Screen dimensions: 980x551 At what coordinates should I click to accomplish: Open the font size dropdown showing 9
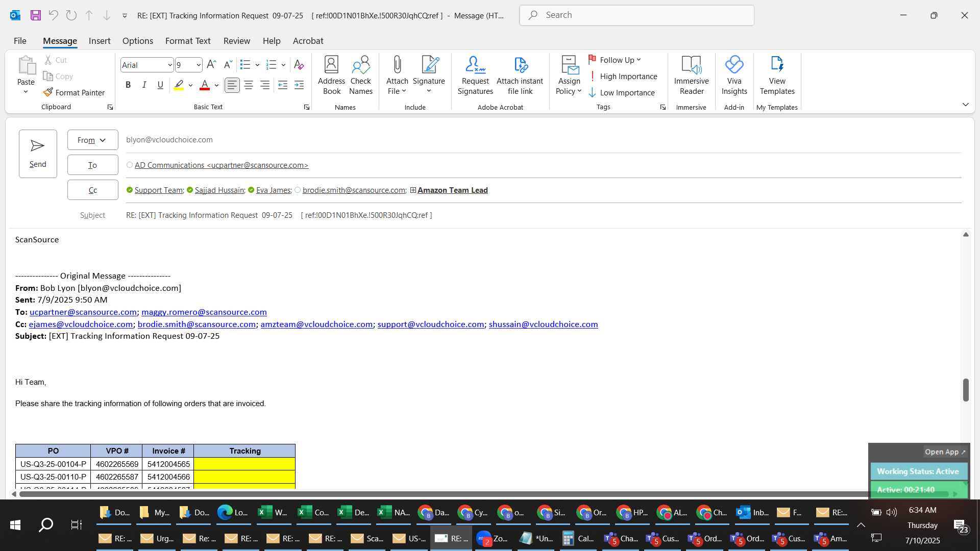[x=199, y=65]
